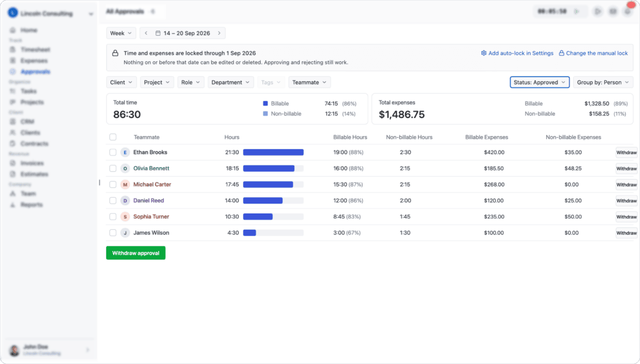Check the Sophia Turner row checkbox
640x364 pixels.
tap(112, 217)
